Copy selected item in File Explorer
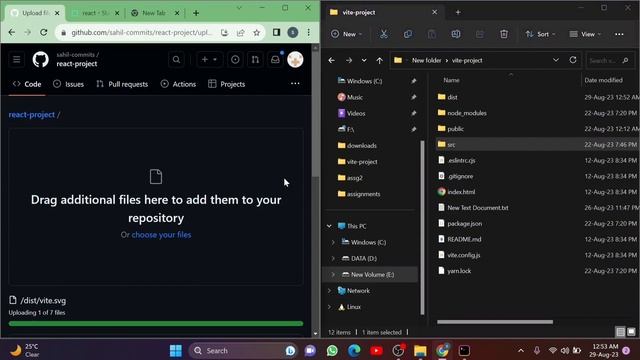The height and width of the screenshot is (360, 640). [x=408, y=34]
